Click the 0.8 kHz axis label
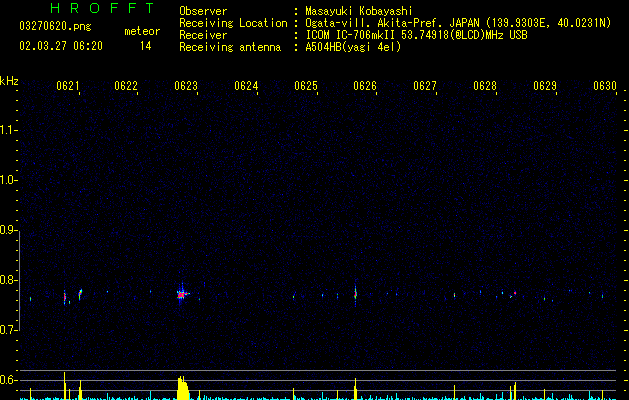Screen dimensions: 629x400 coord(8,280)
